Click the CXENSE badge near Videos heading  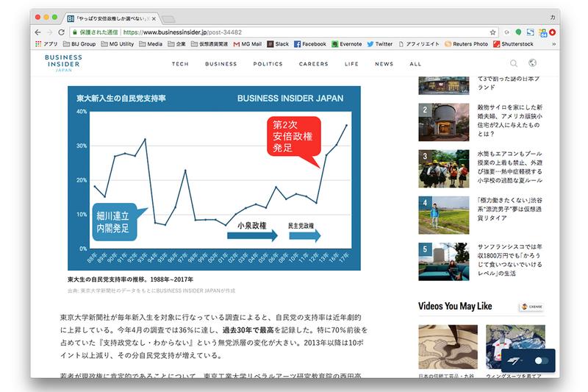click(x=532, y=307)
